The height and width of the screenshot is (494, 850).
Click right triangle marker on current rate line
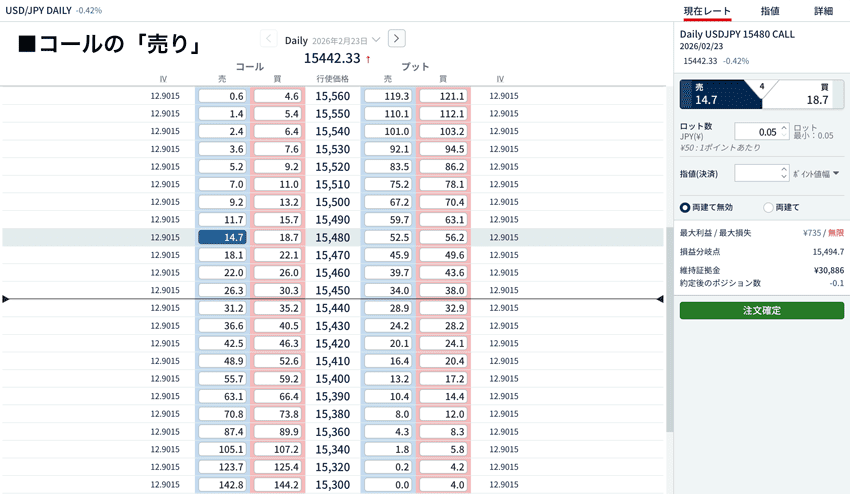tap(660, 299)
